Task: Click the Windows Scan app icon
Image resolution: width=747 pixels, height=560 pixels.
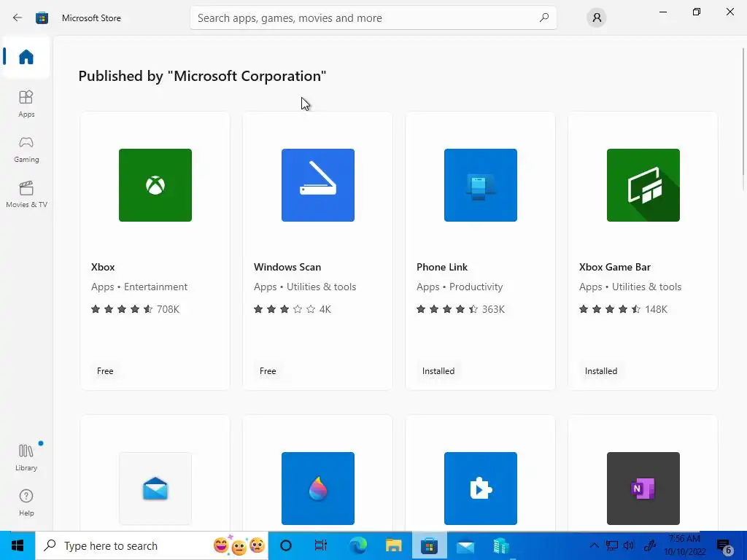Action: tap(318, 184)
